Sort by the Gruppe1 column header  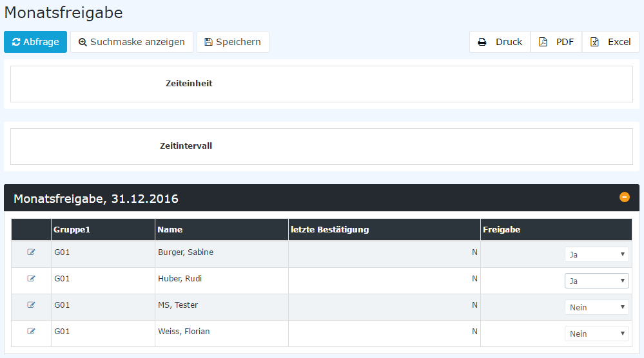[72, 230]
